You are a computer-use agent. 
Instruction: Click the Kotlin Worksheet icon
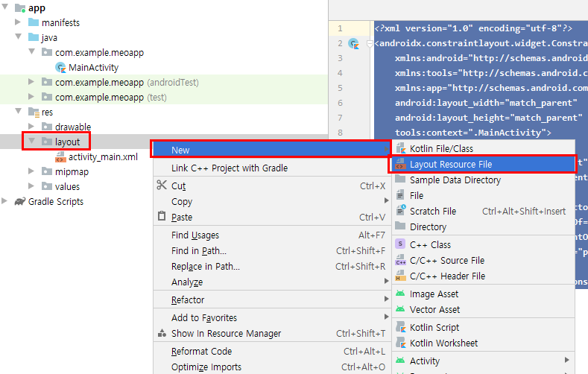[400, 343]
